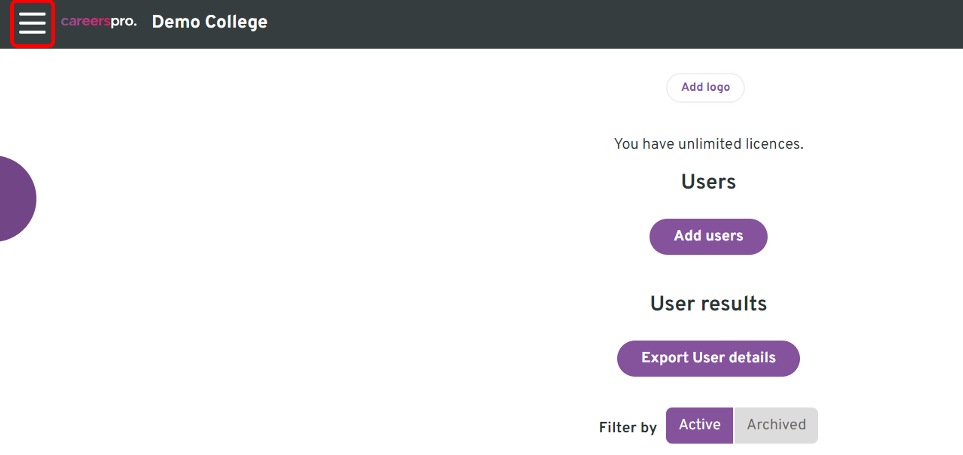Click the Users heading
Image resolution: width=963 pixels, height=455 pixels.
click(x=708, y=182)
